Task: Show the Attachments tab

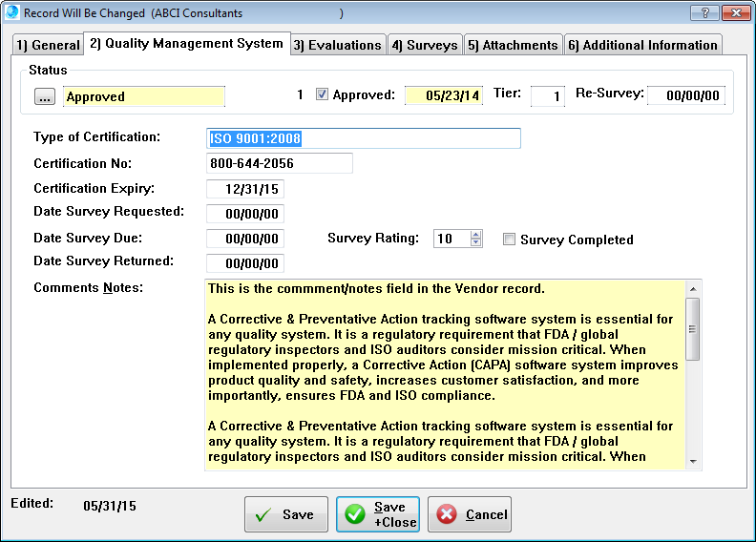Action: [x=513, y=45]
